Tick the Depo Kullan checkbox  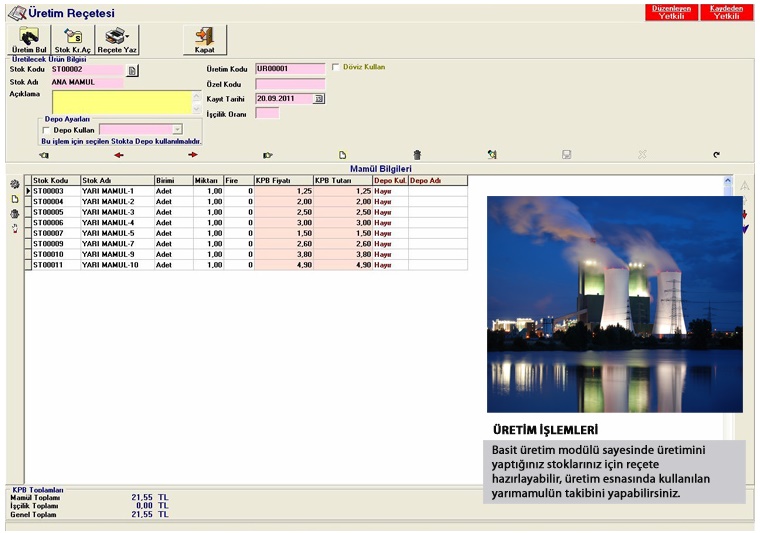tap(45, 130)
